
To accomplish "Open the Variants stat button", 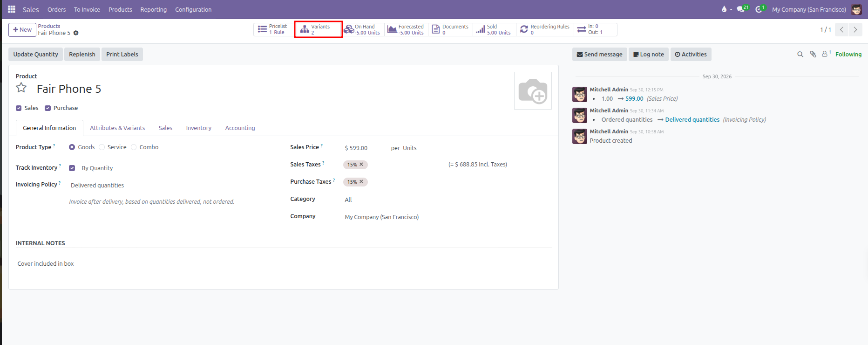I will click(x=319, y=29).
